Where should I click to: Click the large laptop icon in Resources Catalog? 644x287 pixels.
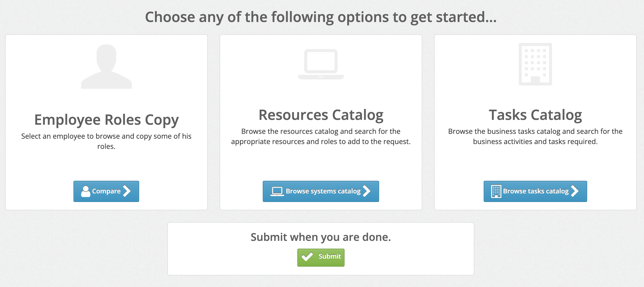click(321, 64)
